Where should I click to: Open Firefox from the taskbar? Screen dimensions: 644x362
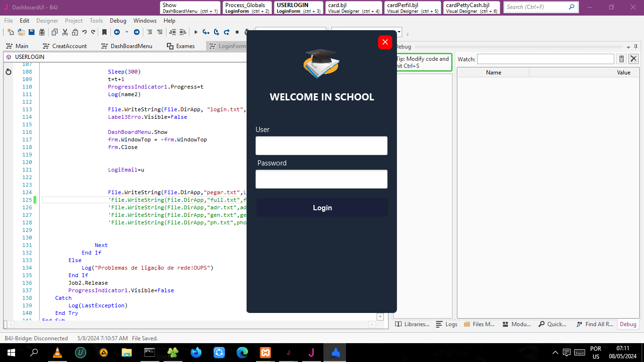pos(196,353)
